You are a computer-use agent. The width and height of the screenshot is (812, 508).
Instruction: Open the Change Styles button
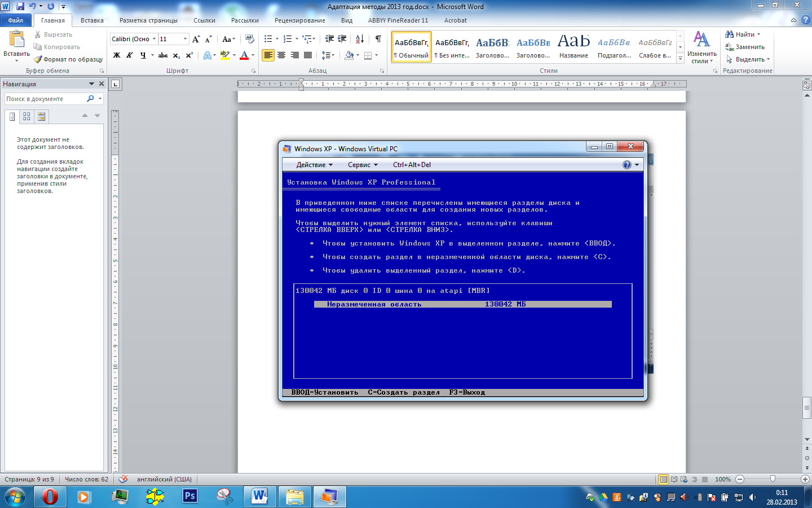pos(702,47)
